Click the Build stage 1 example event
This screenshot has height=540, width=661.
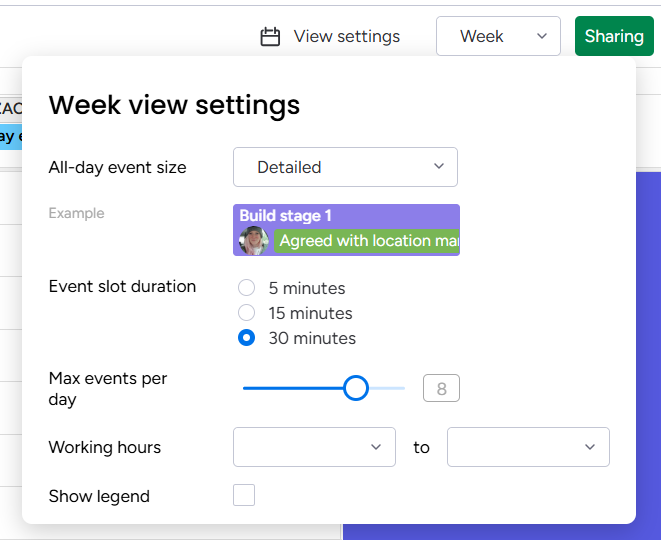click(x=346, y=216)
